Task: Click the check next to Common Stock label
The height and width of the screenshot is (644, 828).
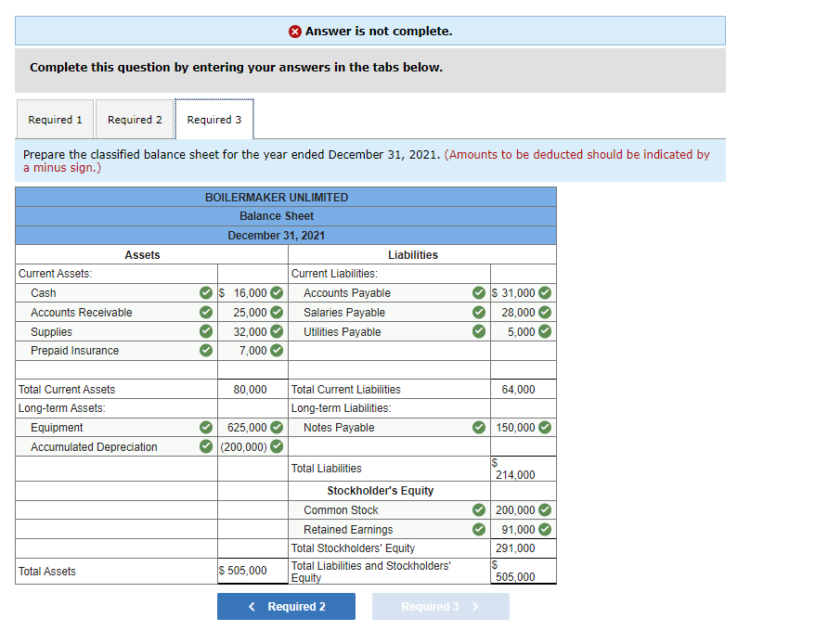Action: [x=479, y=510]
